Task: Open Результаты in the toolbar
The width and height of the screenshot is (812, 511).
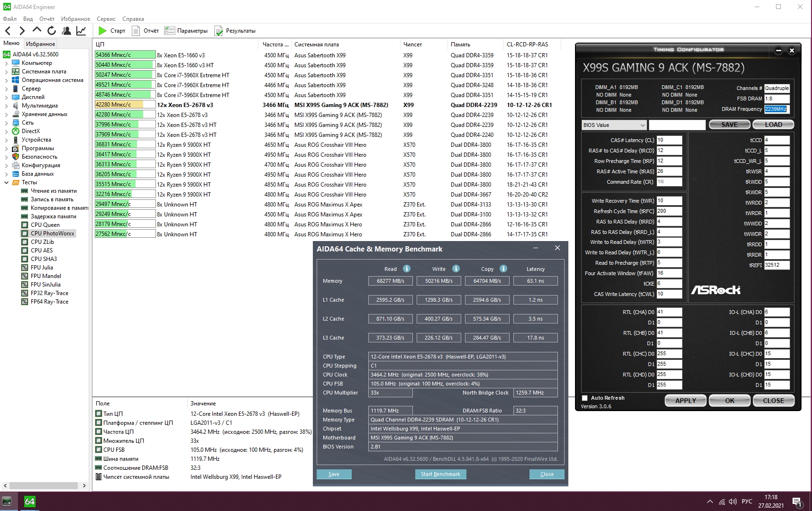Action: click(235, 31)
